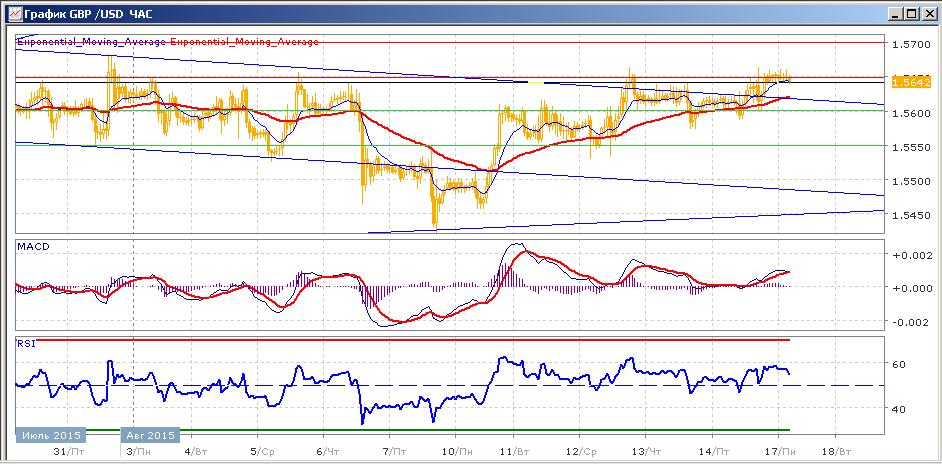Maximize the GBP/USD chart window
The height and width of the screenshot is (464, 942).
point(911,13)
